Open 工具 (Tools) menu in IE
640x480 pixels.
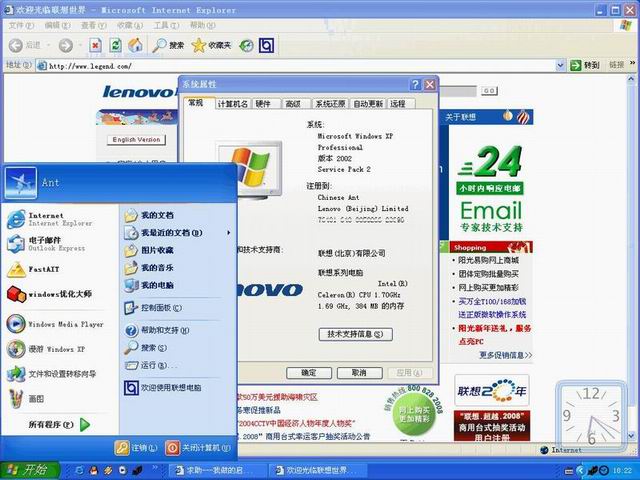click(166, 25)
